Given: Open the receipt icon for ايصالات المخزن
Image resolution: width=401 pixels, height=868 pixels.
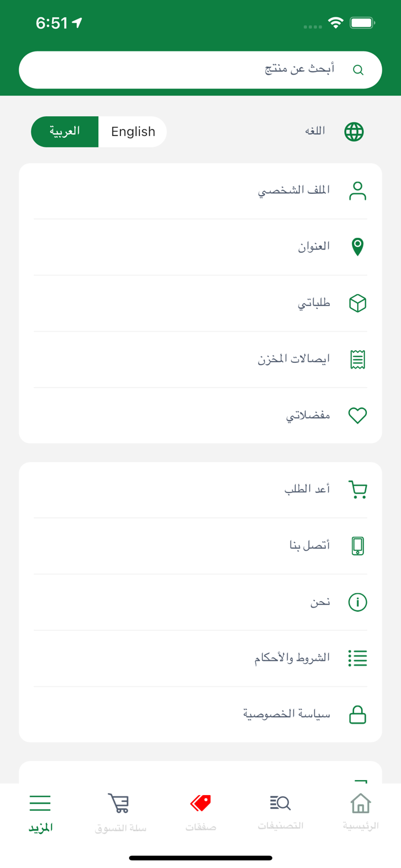Looking at the screenshot, I should 358,359.
